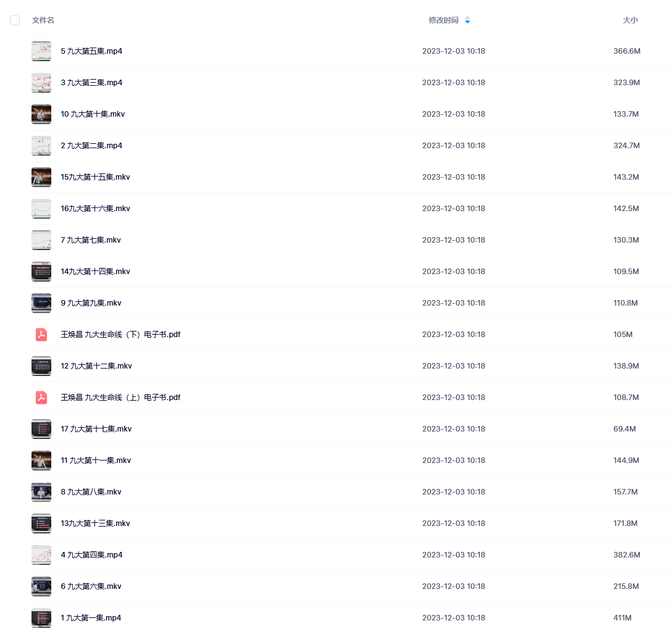
Task: Select file name 16九大第十六集.mkv
Action: (95, 209)
